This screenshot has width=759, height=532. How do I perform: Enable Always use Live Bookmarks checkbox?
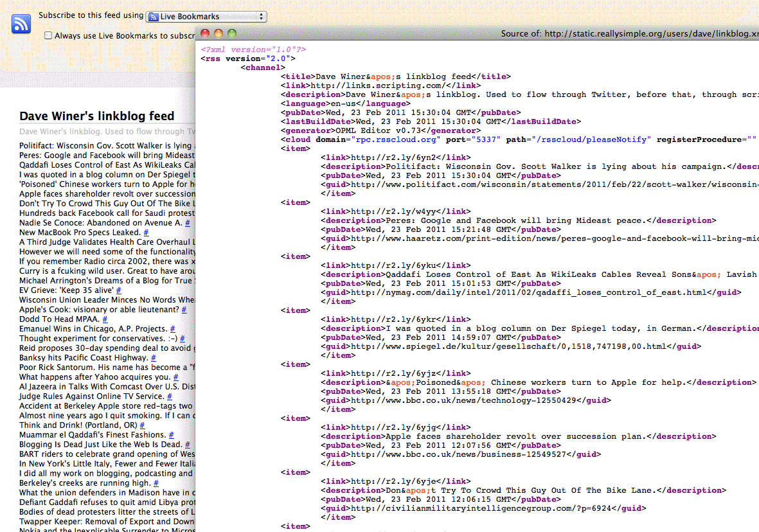click(x=48, y=36)
